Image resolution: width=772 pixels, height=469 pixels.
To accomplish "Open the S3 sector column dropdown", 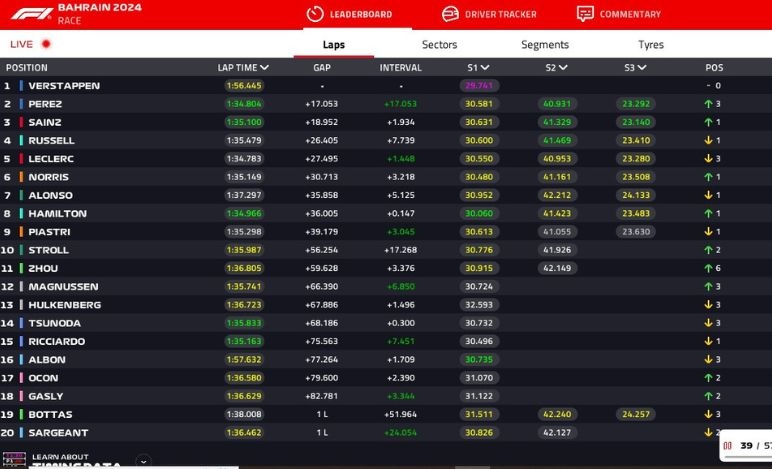I will click(x=641, y=68).
